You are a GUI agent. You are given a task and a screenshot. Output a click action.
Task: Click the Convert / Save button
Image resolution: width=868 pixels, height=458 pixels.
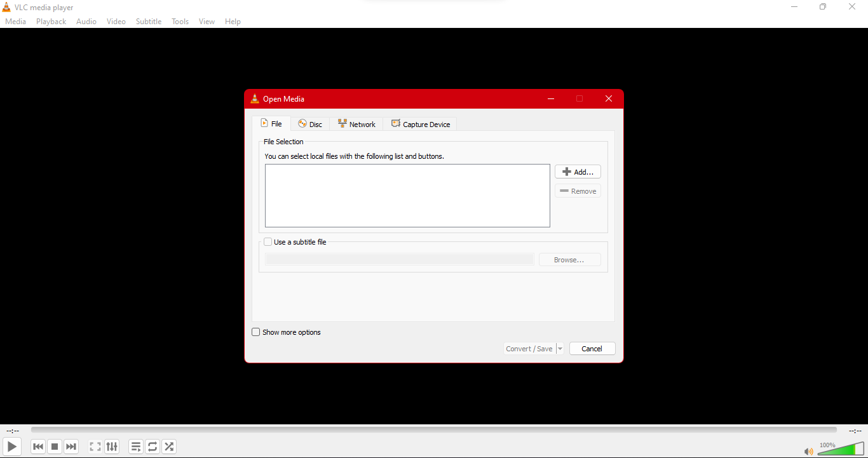[529, 349]
